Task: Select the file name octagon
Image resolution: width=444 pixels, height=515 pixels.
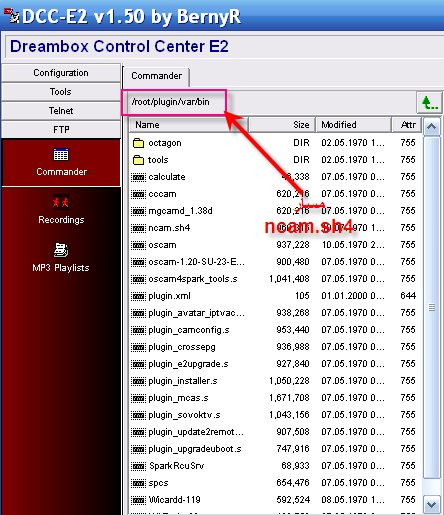Action: (x=165, y=143)
